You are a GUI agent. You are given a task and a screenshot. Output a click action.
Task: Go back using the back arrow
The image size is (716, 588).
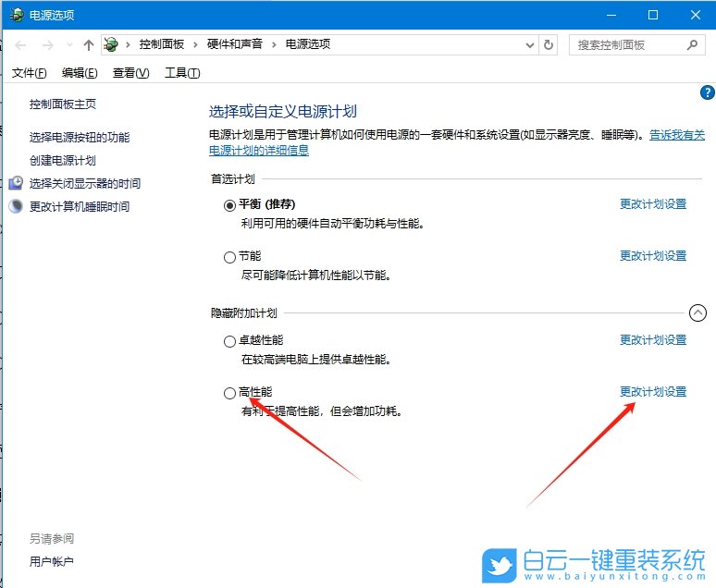pyautogui.click(x=20, y=44)
